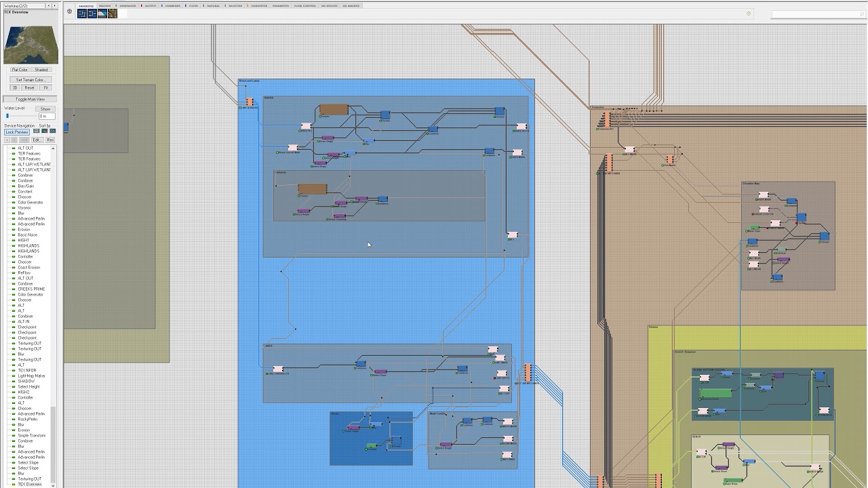
Task: Open the Working (2/2) dropdown
Action: (x=24, y=5)
